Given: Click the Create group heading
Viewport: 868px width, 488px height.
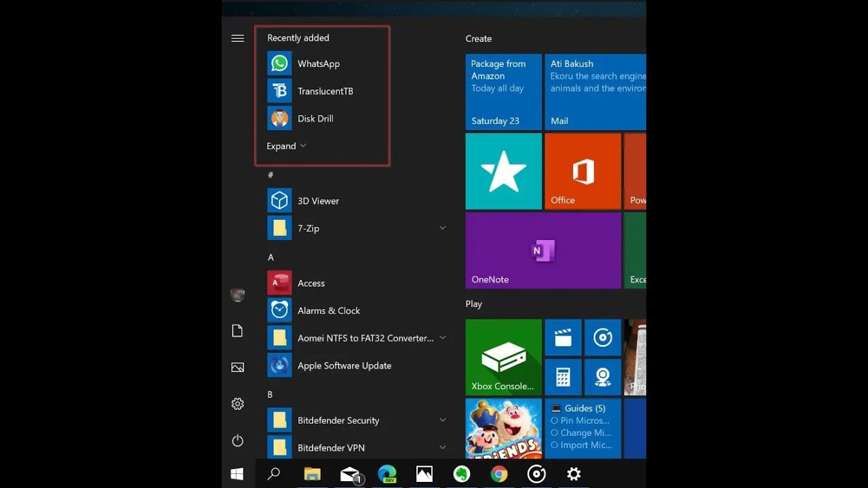Looking at the screenshot, I should (479, 39).
